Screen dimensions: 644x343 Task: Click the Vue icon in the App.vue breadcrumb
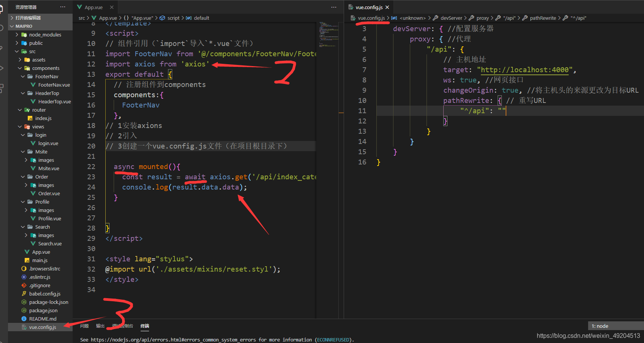point(94,18)
